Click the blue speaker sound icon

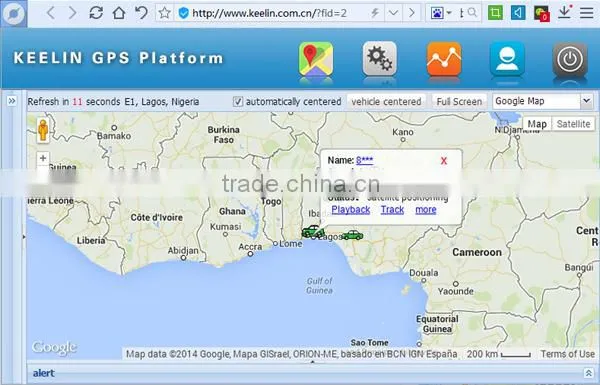pyautogui.click(x=518, y=13)
